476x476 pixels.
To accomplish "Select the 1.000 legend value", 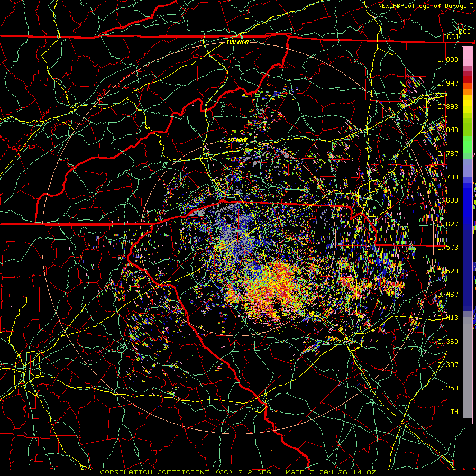I will 448,59.
